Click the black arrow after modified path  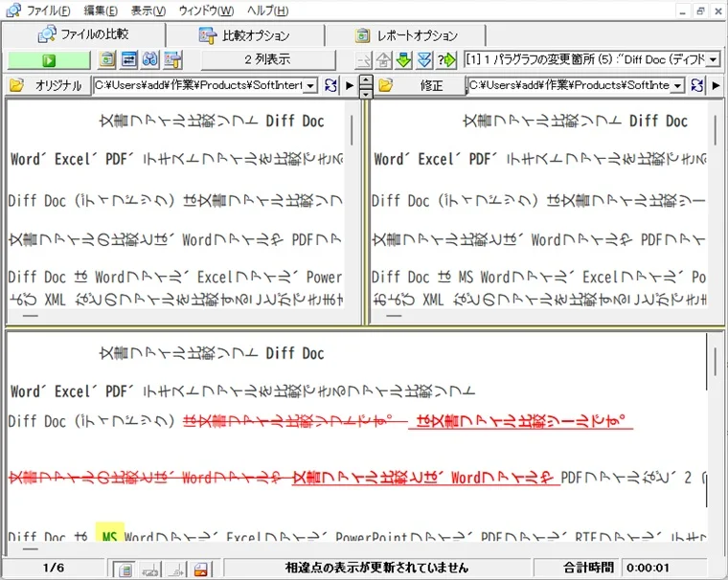point(716,85)
